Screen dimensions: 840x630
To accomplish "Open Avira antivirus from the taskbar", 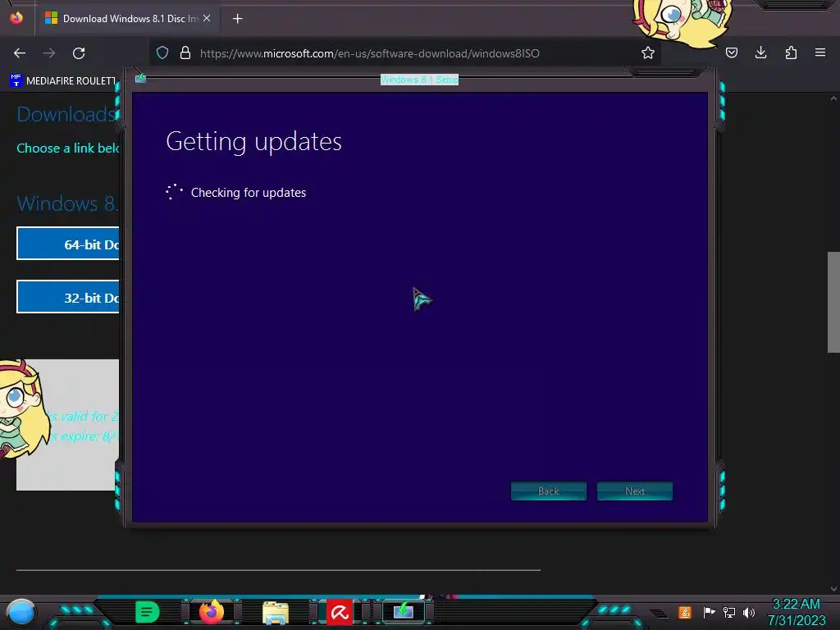I will [340, 612].
